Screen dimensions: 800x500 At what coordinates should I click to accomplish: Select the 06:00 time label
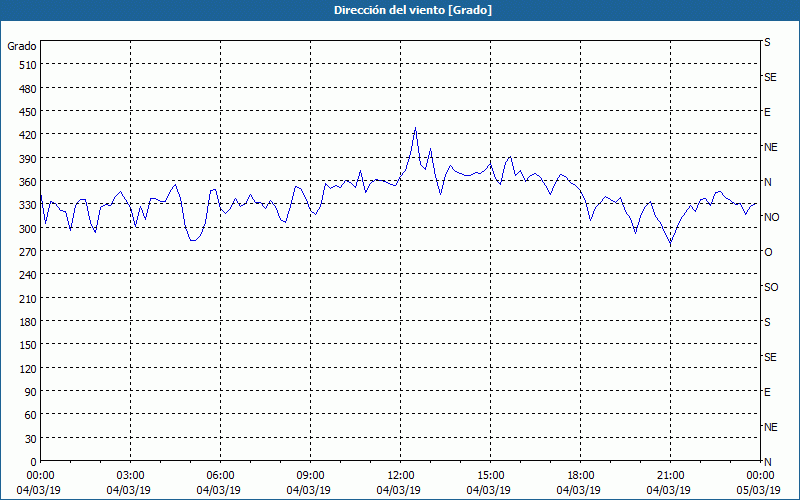coord(220,476)
